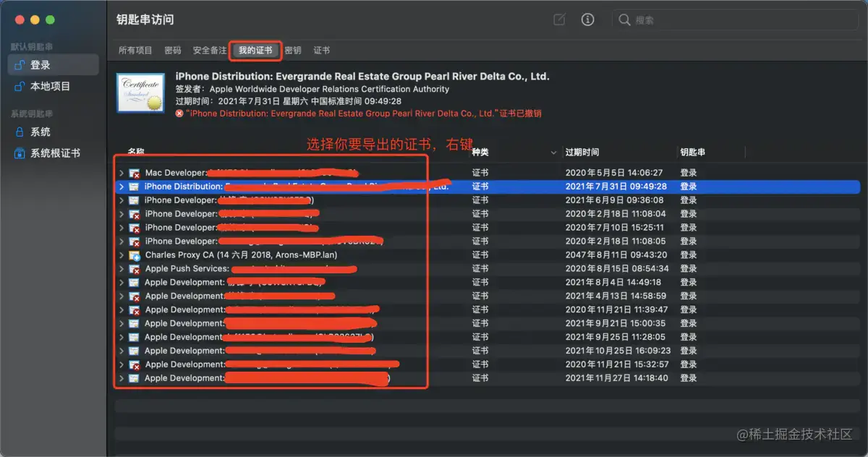The width and height of the screenshot is (868, 457).
Task: Expand the Mac Developer certificate row
Action: (122, 174)
